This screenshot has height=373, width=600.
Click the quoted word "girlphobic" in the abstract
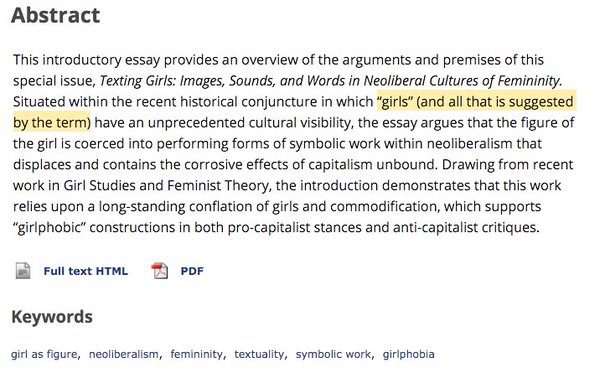coord(49,228)
